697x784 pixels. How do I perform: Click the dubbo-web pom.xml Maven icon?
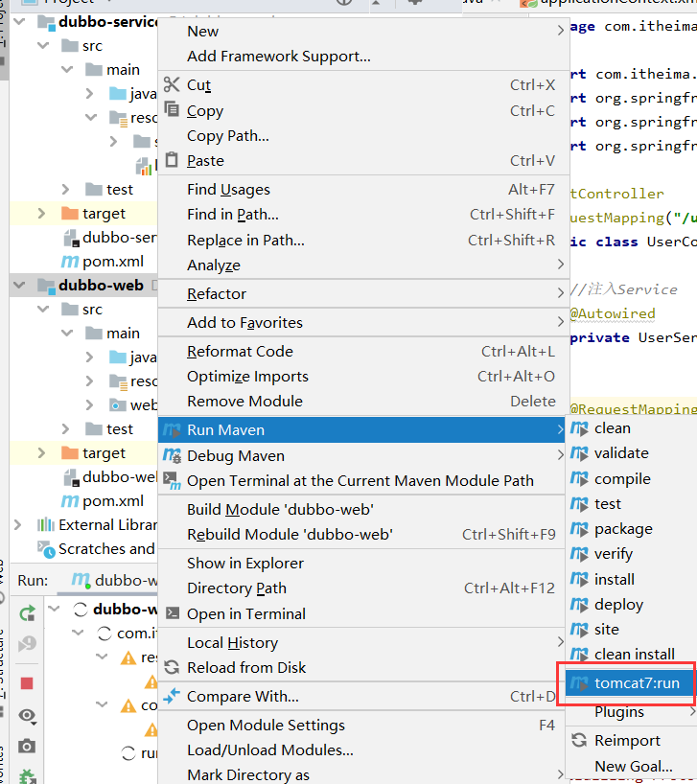69,500
